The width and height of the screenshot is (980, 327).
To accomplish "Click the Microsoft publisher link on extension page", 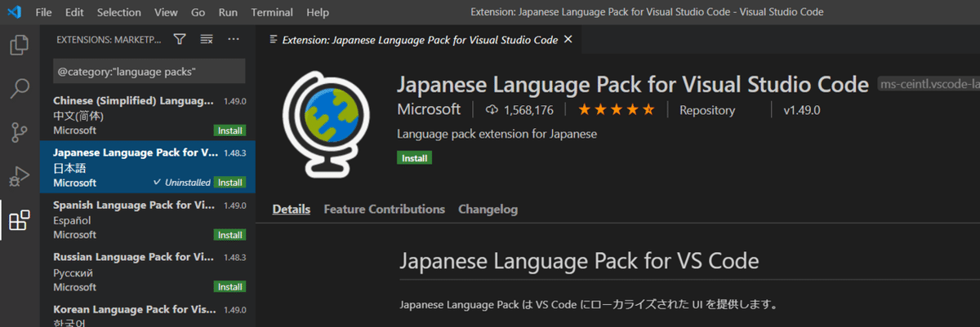I will coord(429,110).
